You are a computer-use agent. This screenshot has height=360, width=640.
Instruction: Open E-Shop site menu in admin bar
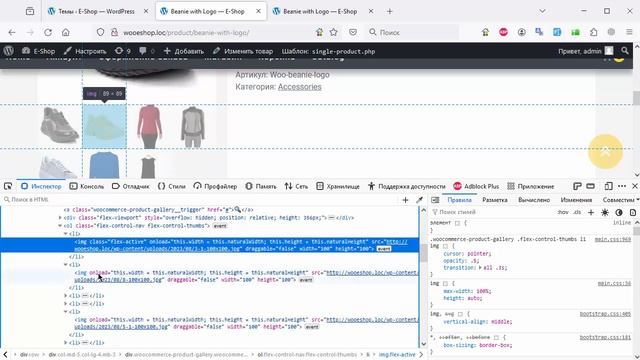(x=38, y=51)
